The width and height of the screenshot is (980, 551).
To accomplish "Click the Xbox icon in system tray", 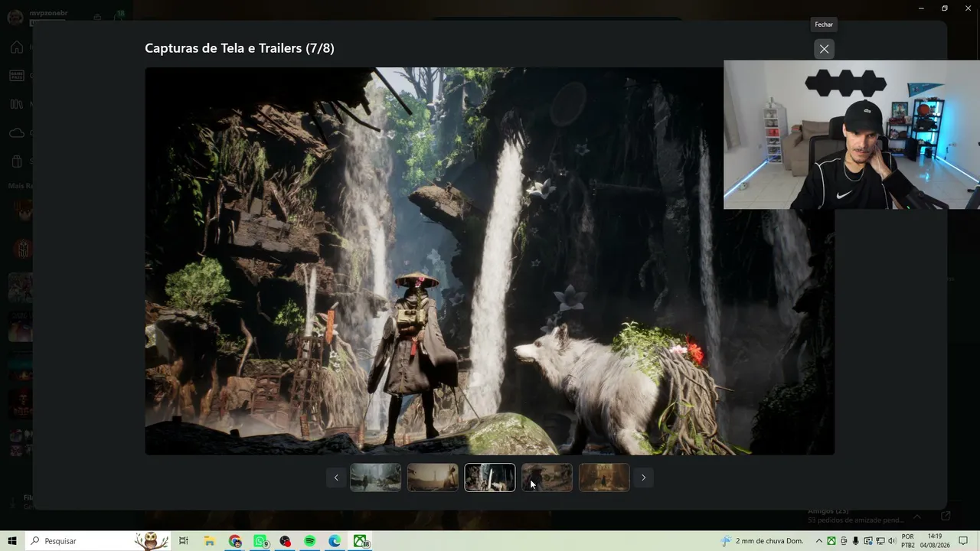I will coord(831,541).
